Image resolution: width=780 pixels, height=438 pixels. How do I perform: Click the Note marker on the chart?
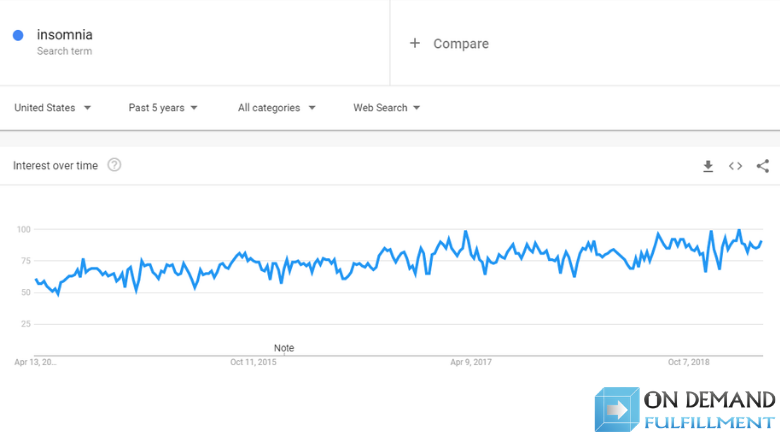coord(284,348)
